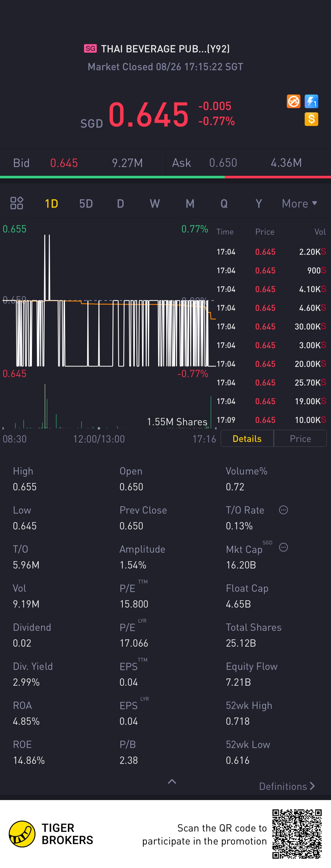Tap the -0.77% change value

[216, 121]
